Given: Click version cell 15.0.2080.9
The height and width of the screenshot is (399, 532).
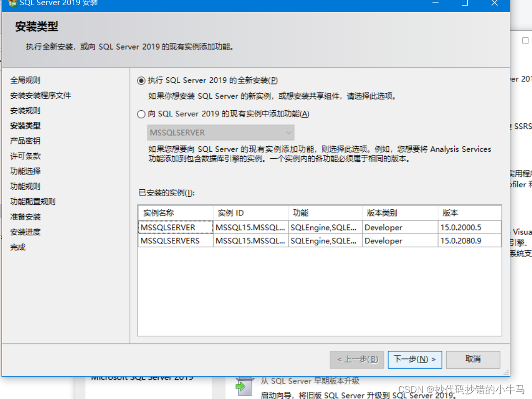Looking at the screenshot, I should [x=469, y=240].
